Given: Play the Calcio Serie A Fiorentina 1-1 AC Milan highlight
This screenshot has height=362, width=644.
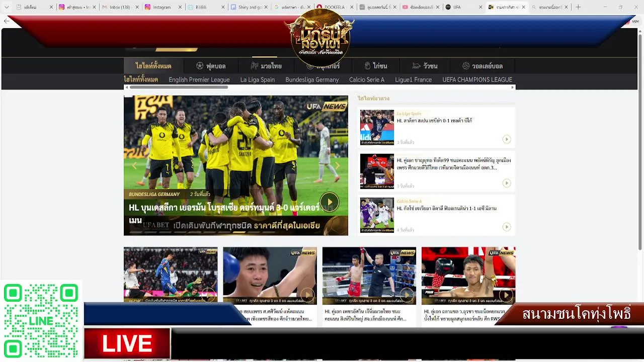Looking at the screenshot, I should click(x=507, y=227).
